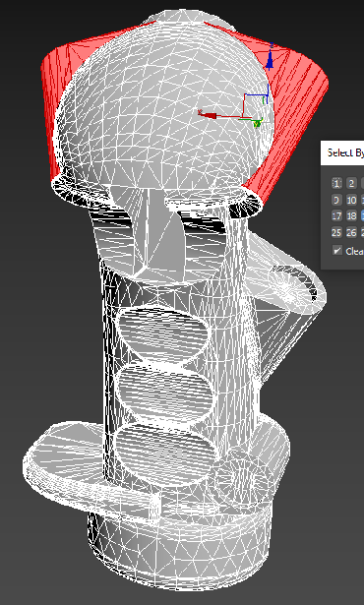Click the blue highlighted group button beside 18
Image resolution: width=364 pixels, height=605 pixels.
click(362, 215)
